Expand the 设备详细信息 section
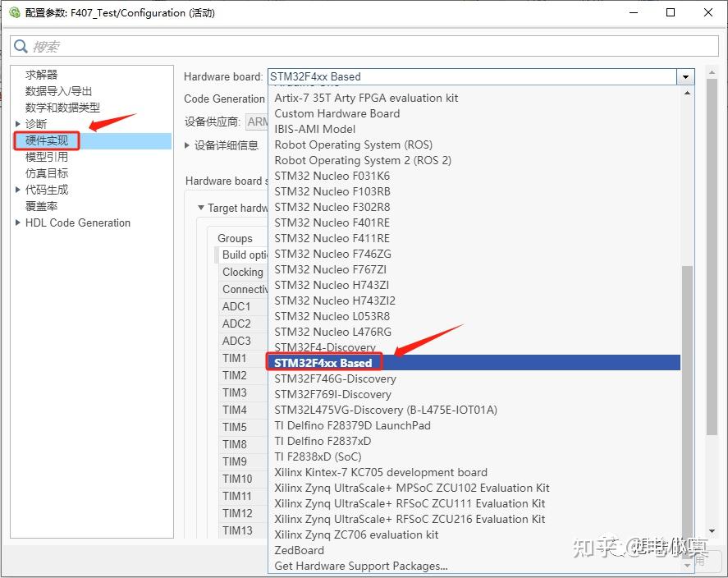This screenshot has width=728, height=578. [187, 145]
